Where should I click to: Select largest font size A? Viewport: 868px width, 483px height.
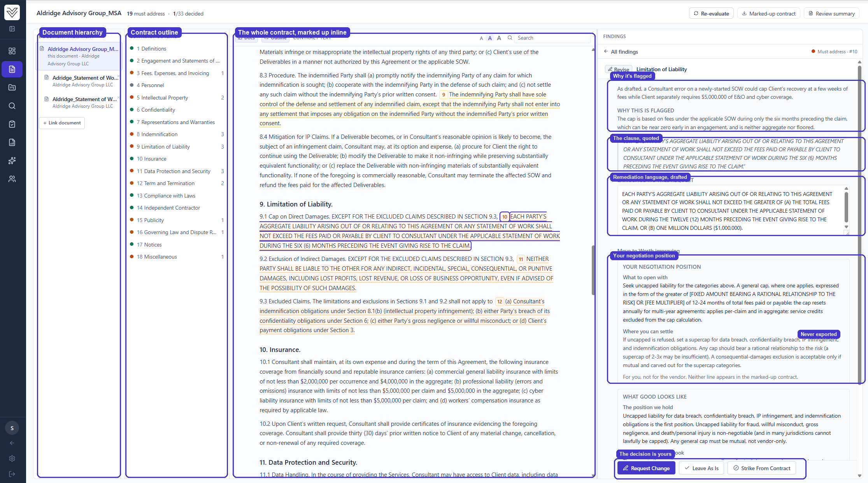(x=499, y=38)
